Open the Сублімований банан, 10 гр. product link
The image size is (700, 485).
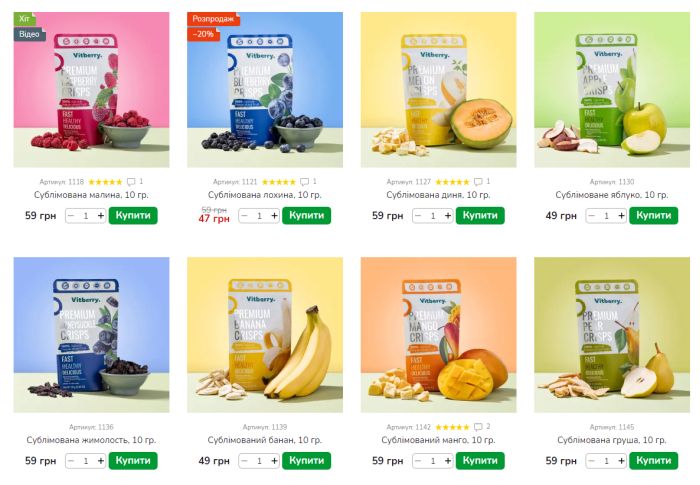click(x=265, y=440)
